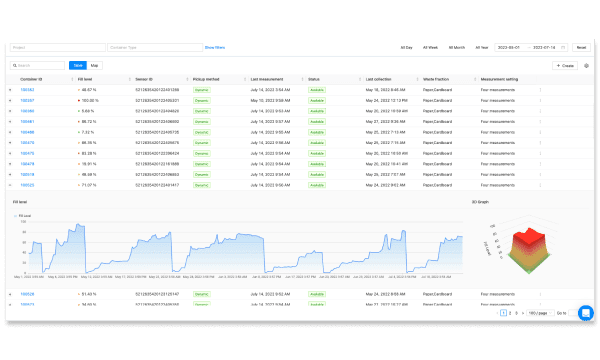This screenshot has width=600, height=360.
Task: Switch to the Map view
Action: click(x=95, y=65)
